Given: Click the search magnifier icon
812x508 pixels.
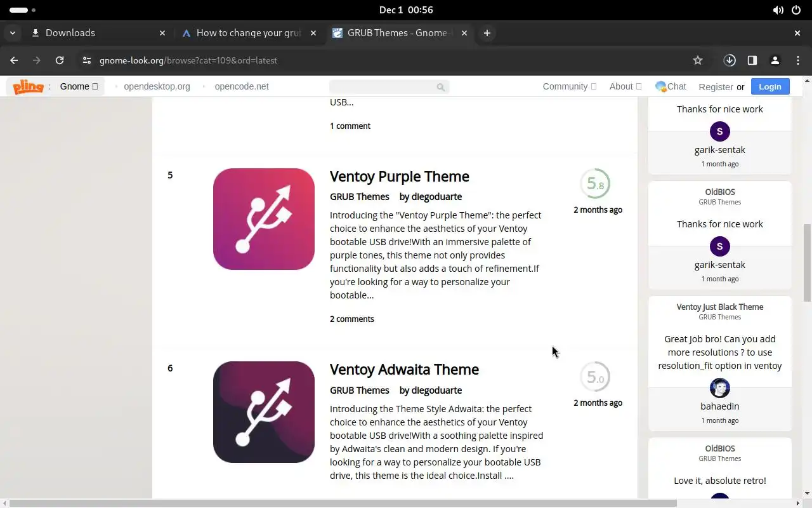Looking at the screenshot, I should tap(441, 87).
